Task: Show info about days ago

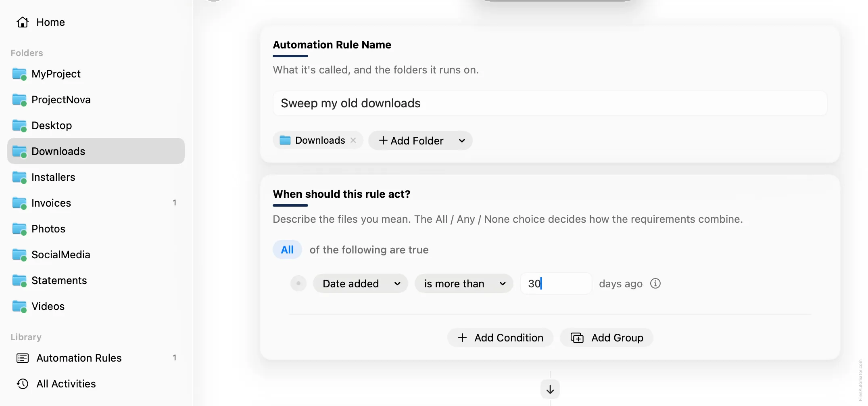Action: [x=655, y=283]
